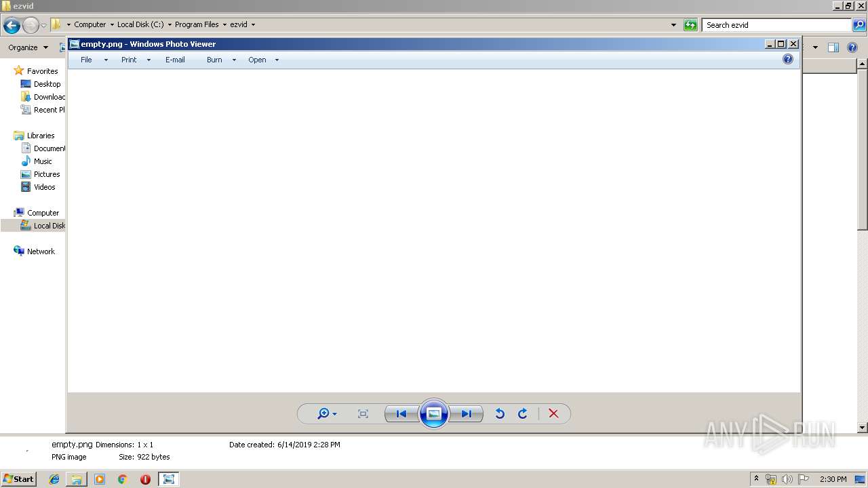Select the Photo Viewer taskbar button
Viewport: 868px width, 488px height.
[x=168, y=479]
